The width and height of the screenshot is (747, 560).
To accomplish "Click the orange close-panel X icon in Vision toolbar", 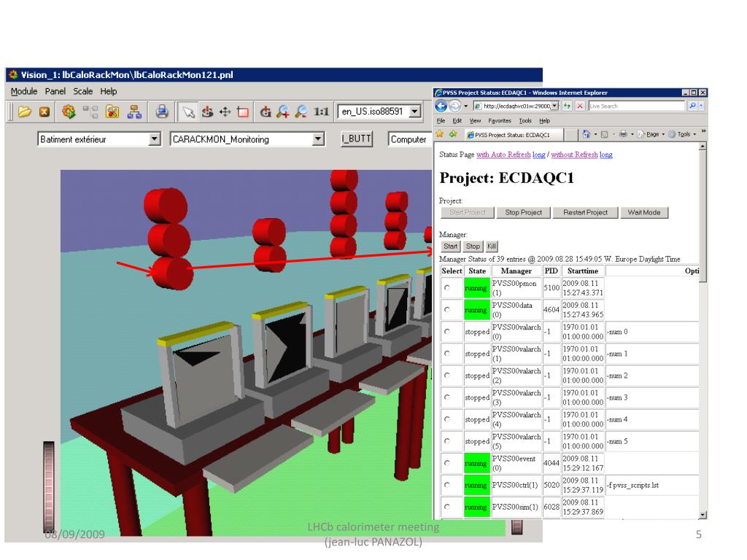I will tap(44, 112).
